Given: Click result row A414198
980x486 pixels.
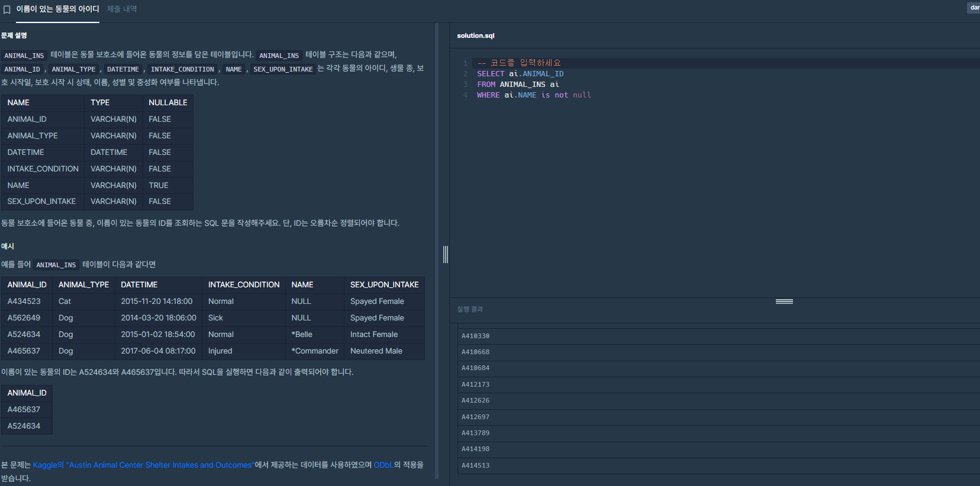Looking at the screenshot, I should point(718,449).
